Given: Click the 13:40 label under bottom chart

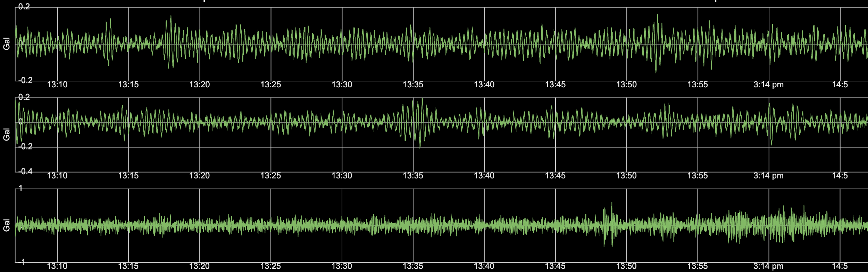Looking at the screenshot, I should point(484,266).
